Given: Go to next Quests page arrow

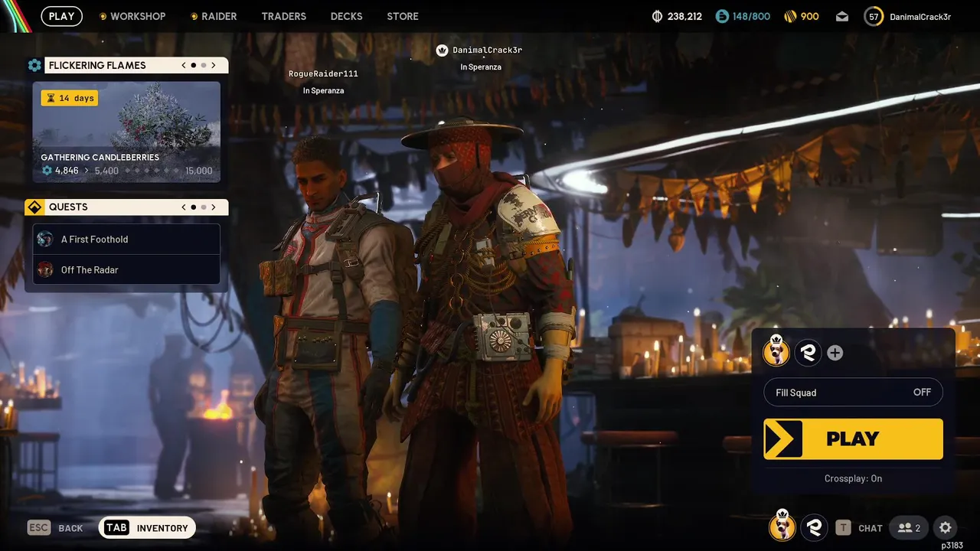Looking at the screenshot, I should (x=214, y=207).
